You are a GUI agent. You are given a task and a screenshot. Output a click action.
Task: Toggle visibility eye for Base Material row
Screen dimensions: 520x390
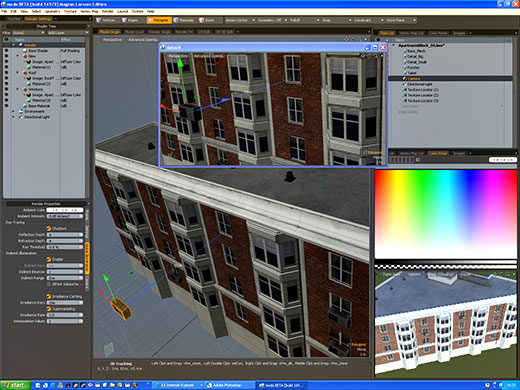(x=6, y=106)
